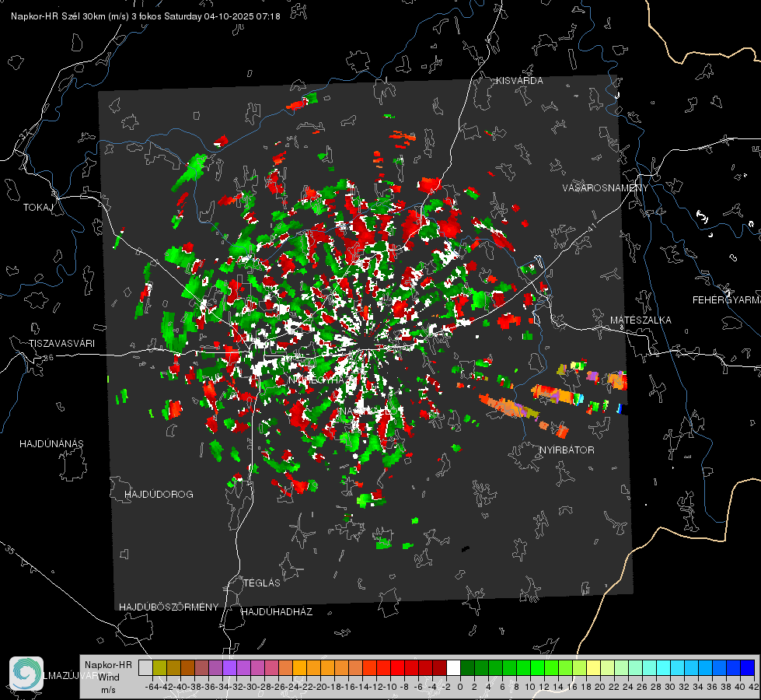Pick the dark blue 40–42 legend swatch
This screenshot has width=761, height=700.
(748, 667)
